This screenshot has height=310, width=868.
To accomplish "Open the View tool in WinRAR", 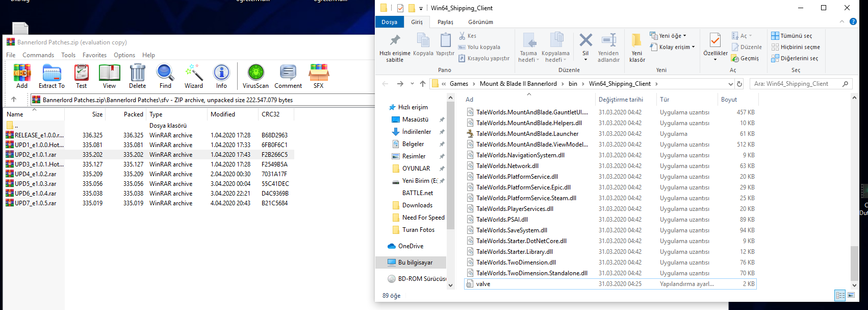I will click(x=109, y=77).
